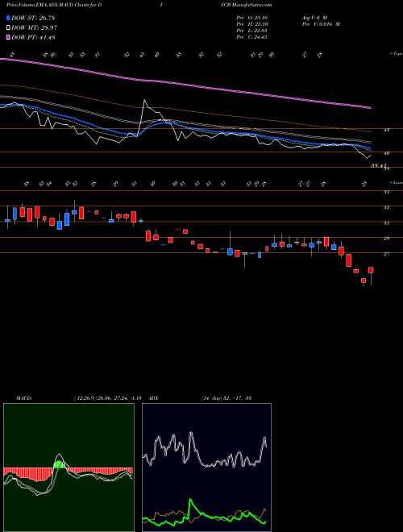The height and width of the screenshot is (532, 403).
Task: Click the 27 axis label on candlestick chart
Action: pyautogui.click(x=386, y=254)
